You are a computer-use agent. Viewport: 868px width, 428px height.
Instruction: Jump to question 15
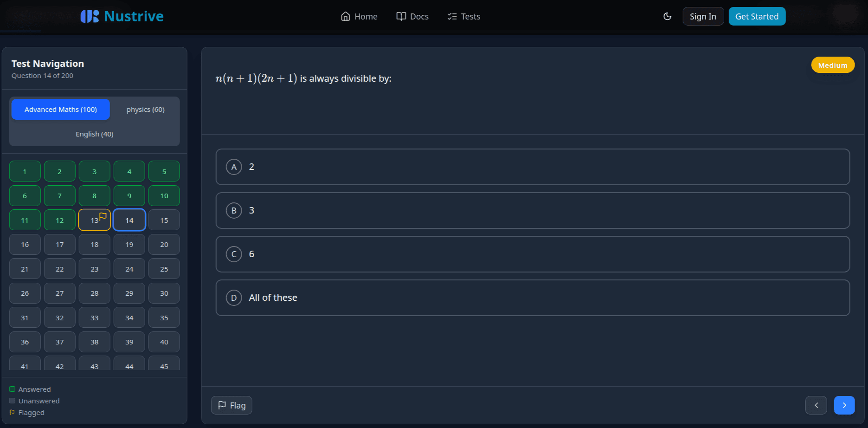(x=164, y=220)
